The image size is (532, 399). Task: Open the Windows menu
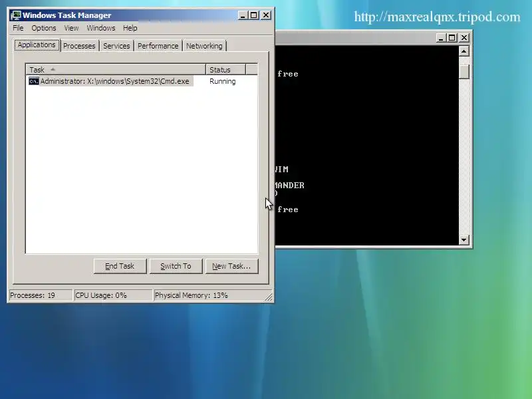point(101,28)
